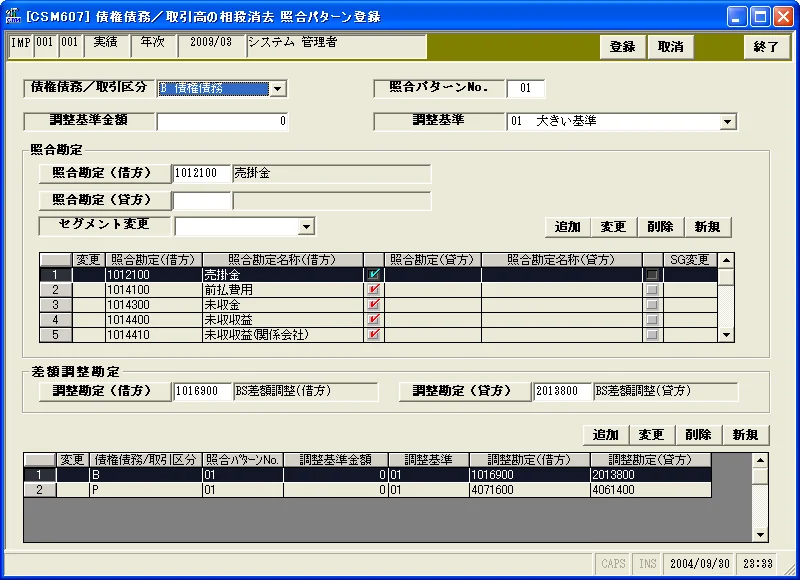The height and width of the screenshot is (580, 800).
Task: Open 債権債務/取引区分 dropdown
Action: point(278,89)
